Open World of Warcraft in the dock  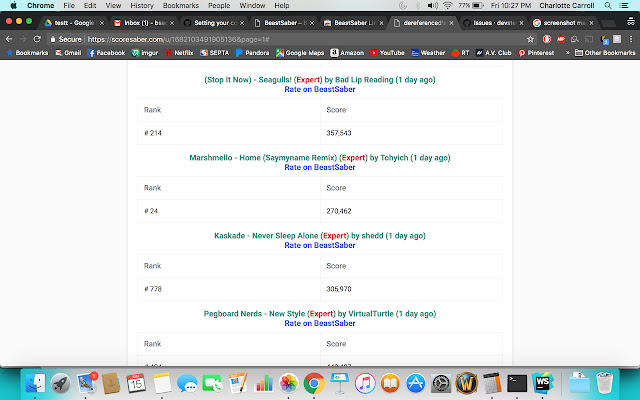click(467, 383)
